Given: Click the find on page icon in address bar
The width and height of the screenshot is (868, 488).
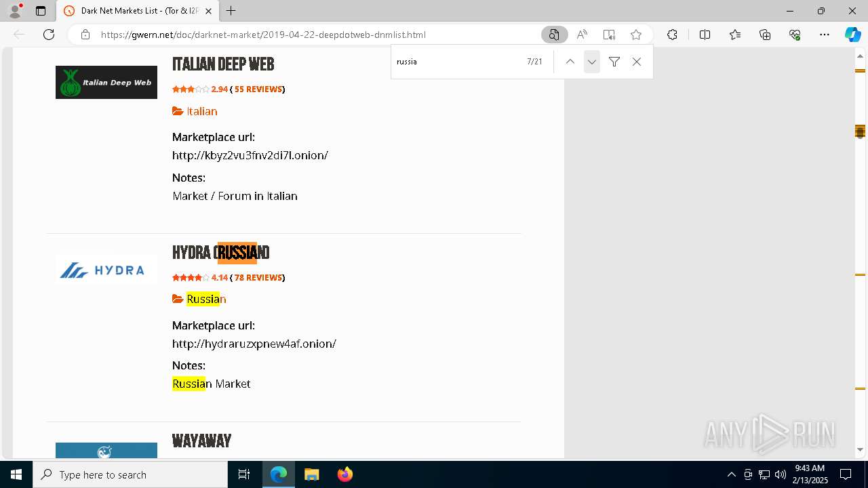Looking at the screenshot, I should (554, 35).
